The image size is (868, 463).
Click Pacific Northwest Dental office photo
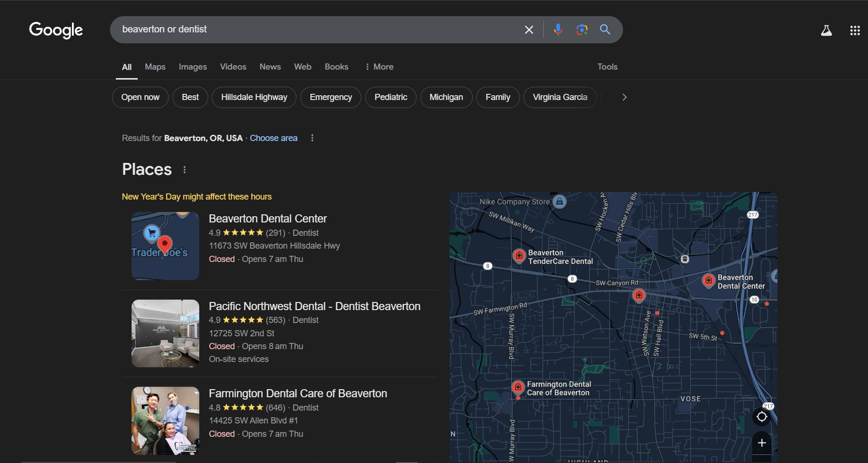(x=165, y=333)
